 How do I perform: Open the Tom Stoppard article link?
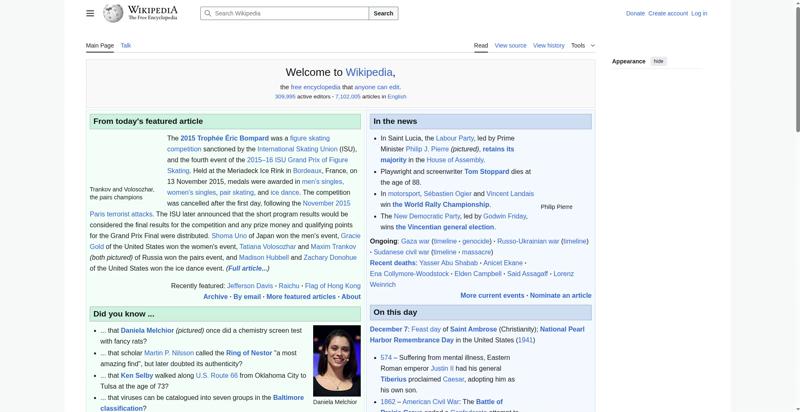coord(486,171)
